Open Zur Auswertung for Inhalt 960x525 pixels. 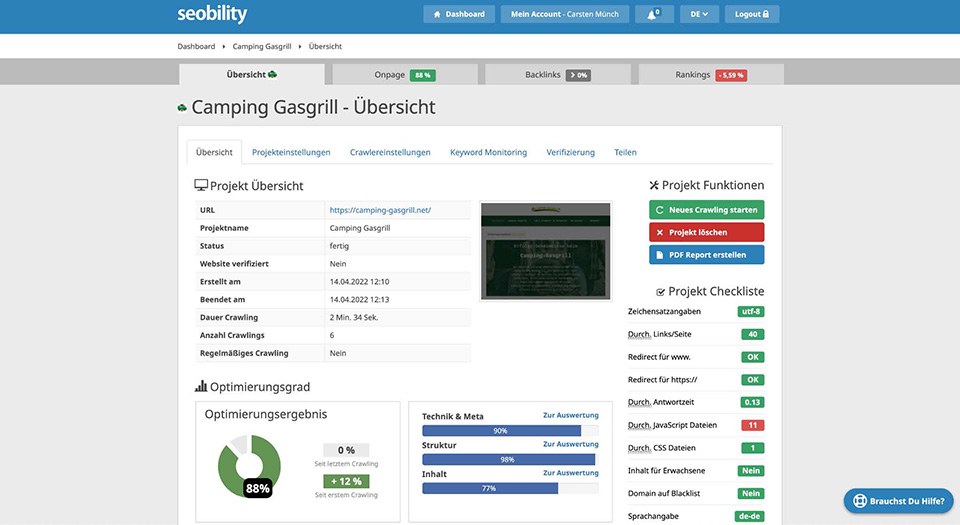571,473
